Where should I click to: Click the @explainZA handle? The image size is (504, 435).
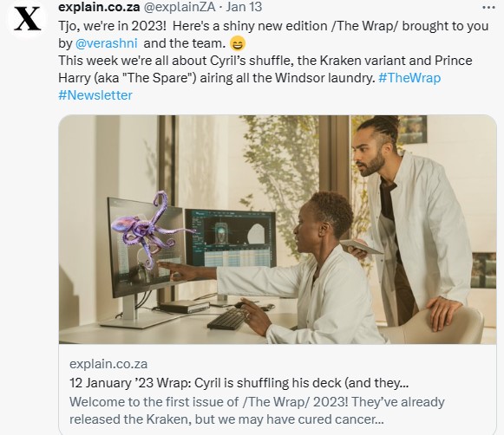point(179,7)
